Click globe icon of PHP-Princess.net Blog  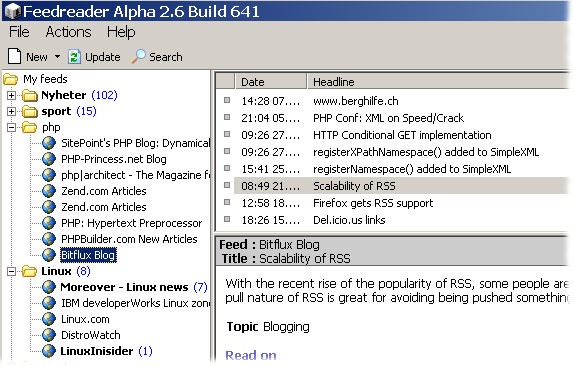pyautogui.click(x=49, y=159)
